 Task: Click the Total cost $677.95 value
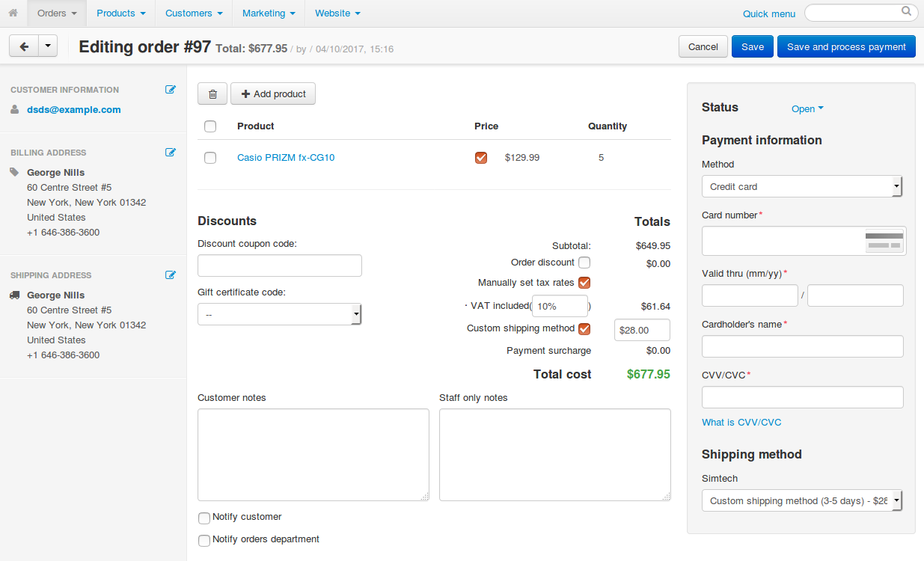(648, 374)
